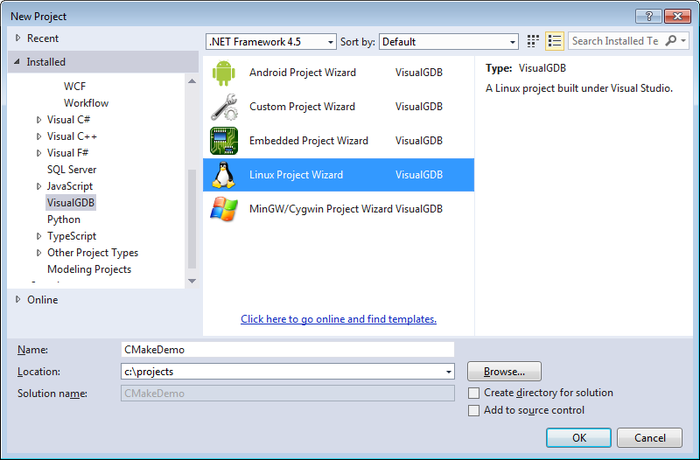Select the Embedded Project Wizard text
The height and width of the screenshot is (460, 700).
point(308,141)
